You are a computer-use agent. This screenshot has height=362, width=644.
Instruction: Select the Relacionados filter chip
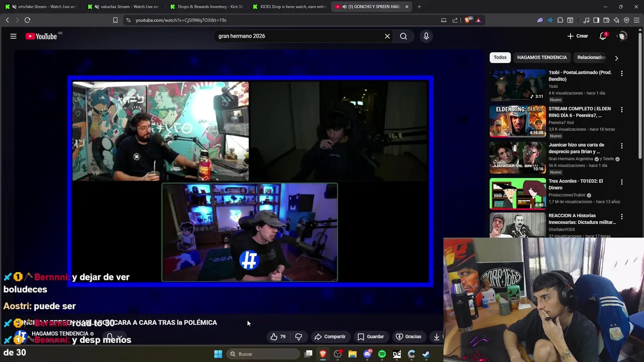pyautogui.click(x=591, y=57)
